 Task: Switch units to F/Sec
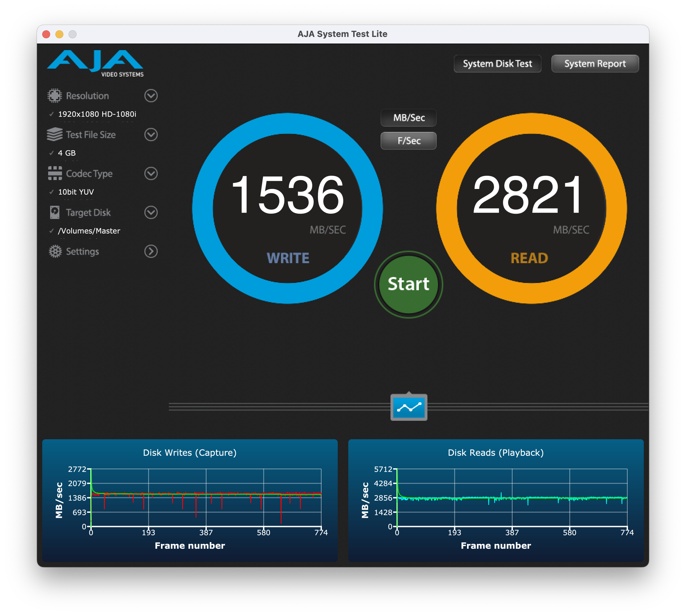click(x=409, y=141)
